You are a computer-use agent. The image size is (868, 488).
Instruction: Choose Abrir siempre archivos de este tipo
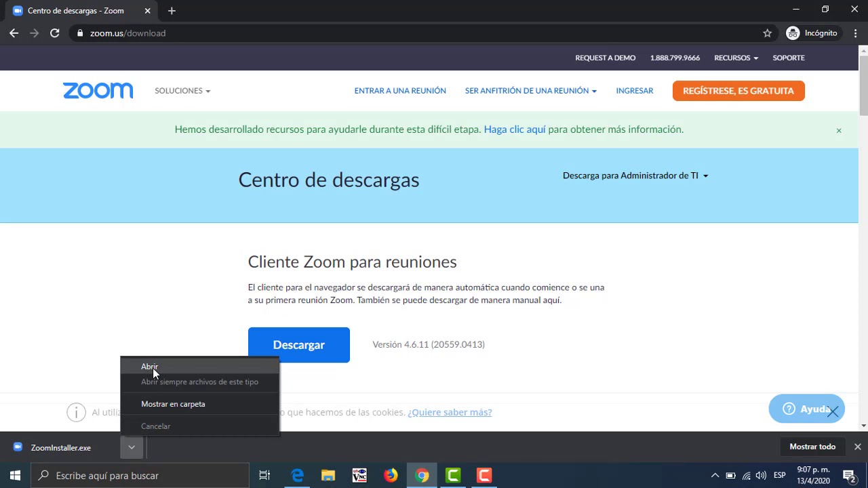(199, 382)
